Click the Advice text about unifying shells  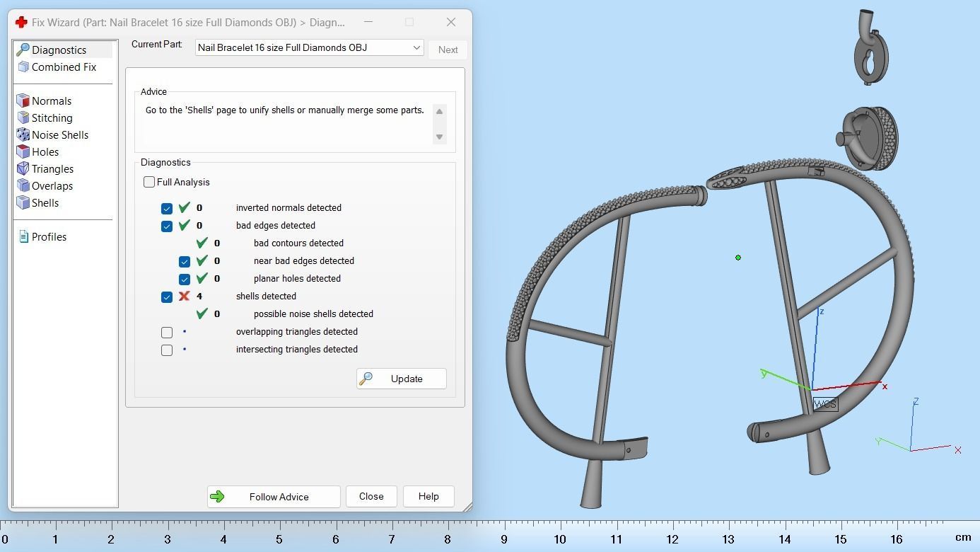285,110
